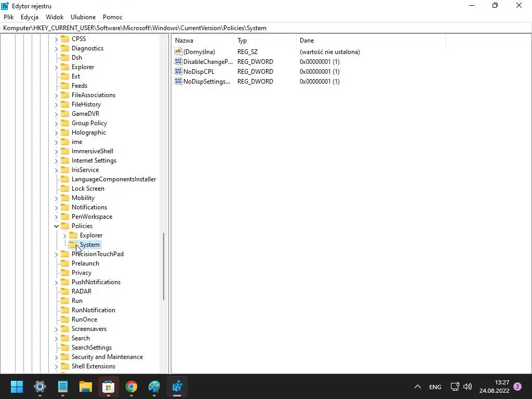
Task: Open the Ulubione menu
Action: click(x=83, y=17)
